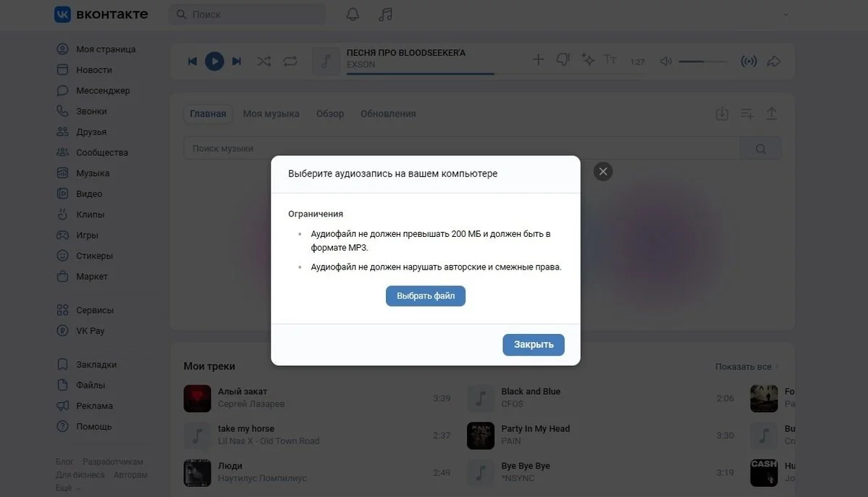Screen dimensions: 868x497
Task: Open Файлы in sidebar
Action: point(81,385)
